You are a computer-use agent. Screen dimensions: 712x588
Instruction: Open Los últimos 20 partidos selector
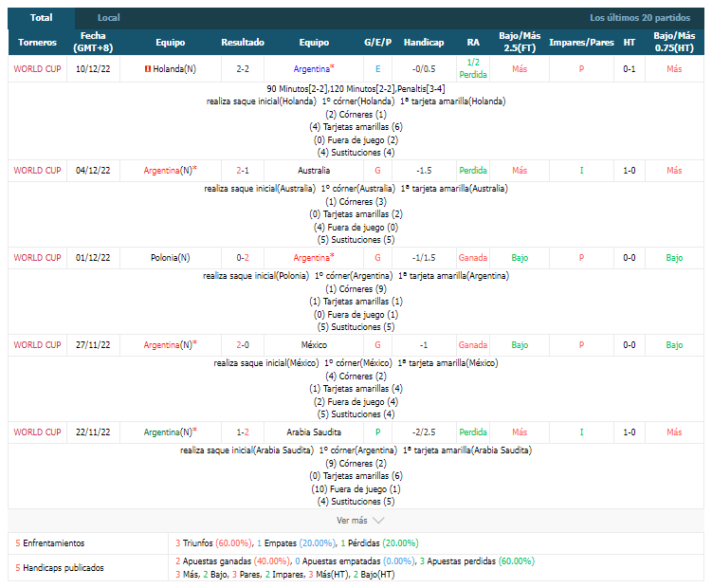pos(640,18)
